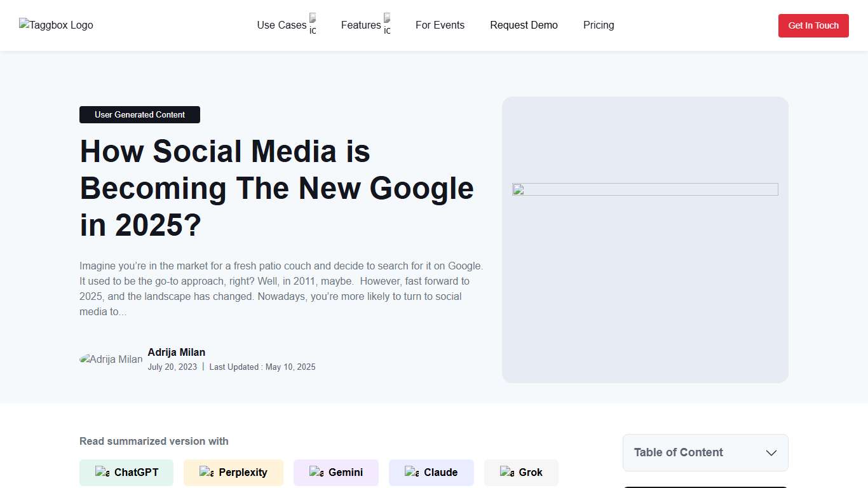
Task: Expand the Table of Content chevron
Action: point(771,452)
